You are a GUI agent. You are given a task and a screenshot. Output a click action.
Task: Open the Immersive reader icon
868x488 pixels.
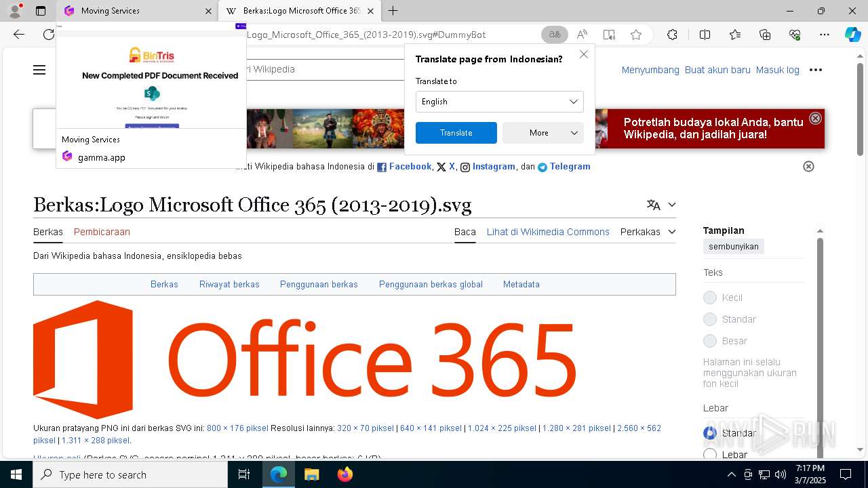[x=609, y=35]
